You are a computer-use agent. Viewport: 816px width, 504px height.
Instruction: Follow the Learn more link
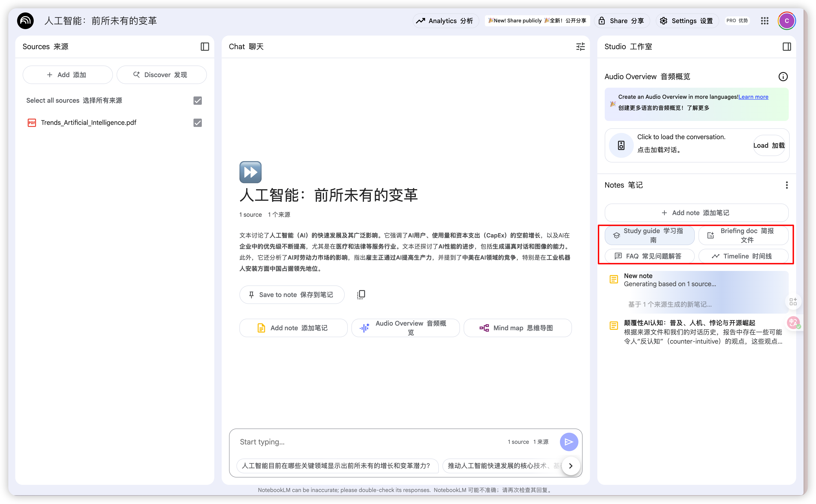753,97
